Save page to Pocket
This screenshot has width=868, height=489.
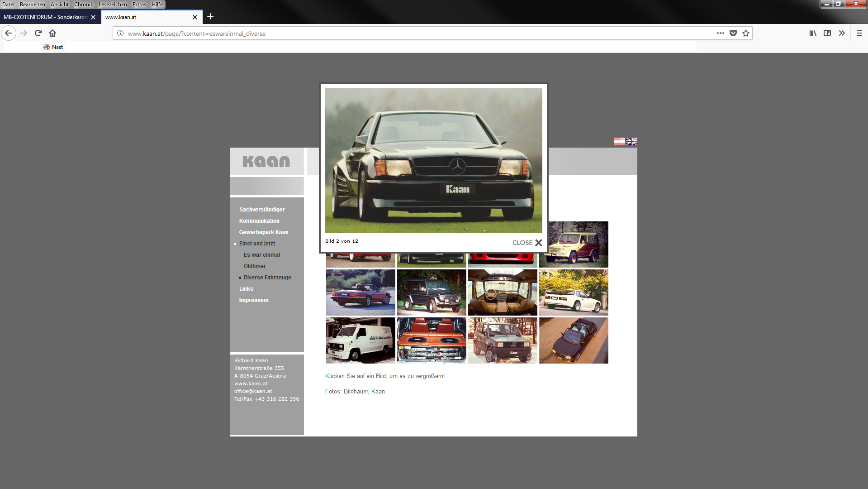(733, 33)
